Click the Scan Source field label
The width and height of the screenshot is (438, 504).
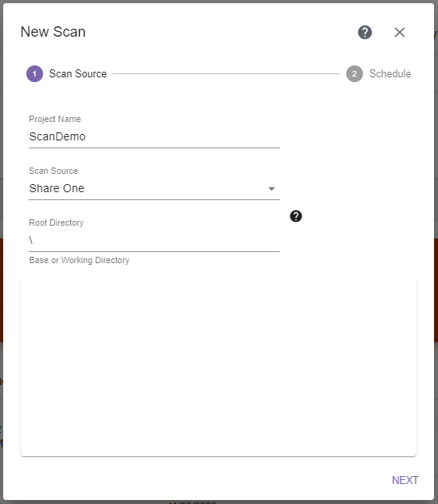coord(53,171)
